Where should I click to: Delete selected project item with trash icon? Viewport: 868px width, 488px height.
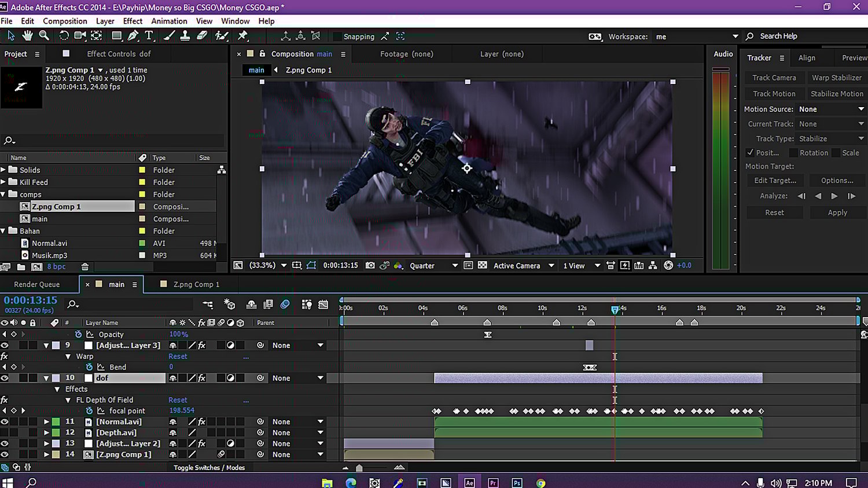pos(85,267)
